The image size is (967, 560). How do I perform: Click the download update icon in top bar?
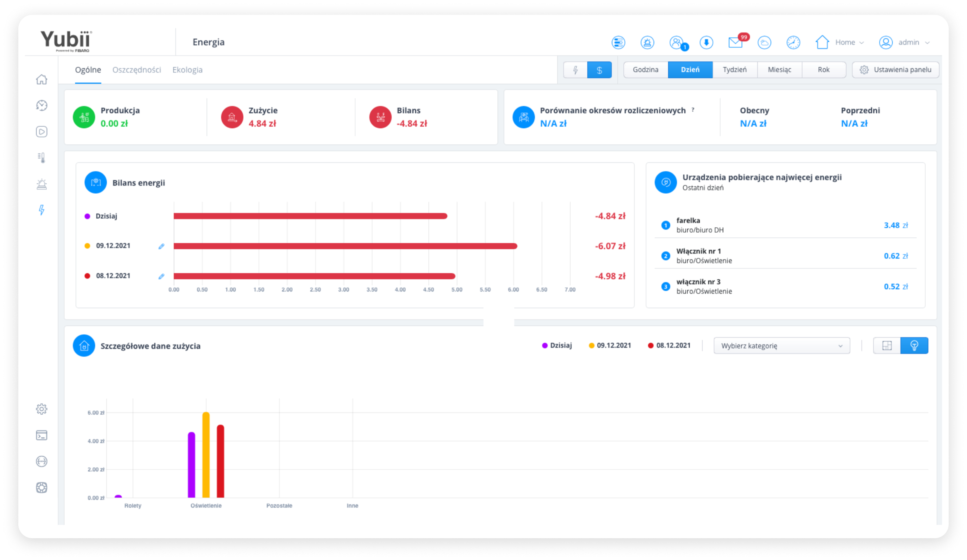(706, 42)
